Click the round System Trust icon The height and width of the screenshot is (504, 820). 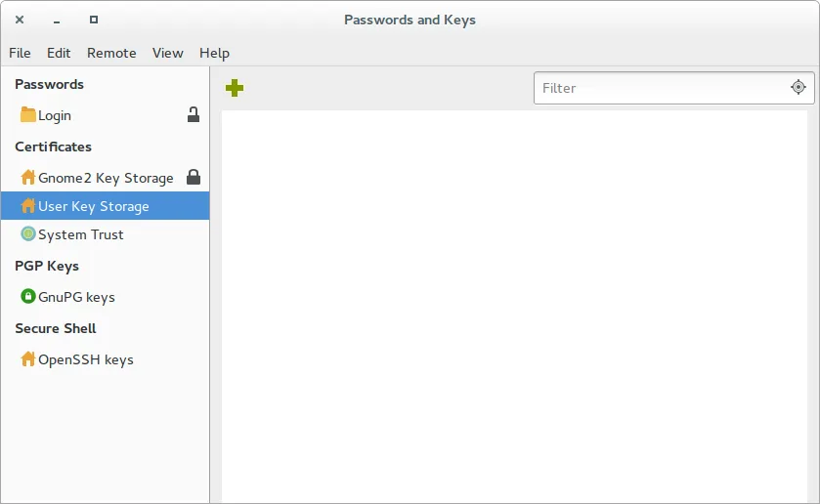click(x=27, y=233)
